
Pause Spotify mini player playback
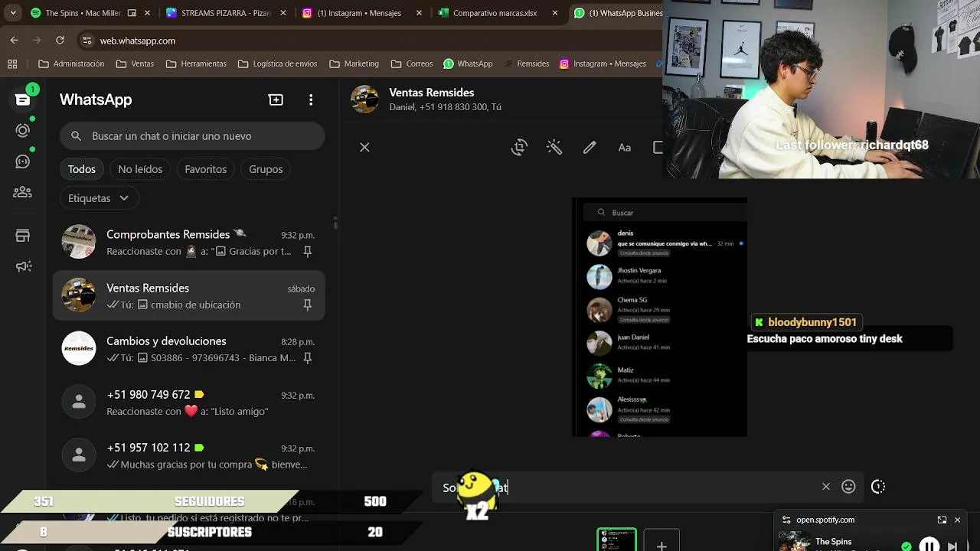[x=929, y=546]
